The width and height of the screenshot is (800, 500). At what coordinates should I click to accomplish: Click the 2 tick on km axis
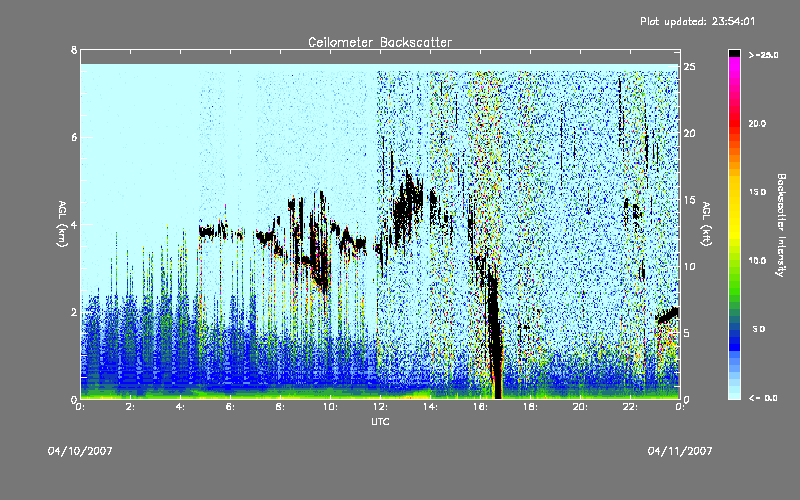tap(74, 312)
